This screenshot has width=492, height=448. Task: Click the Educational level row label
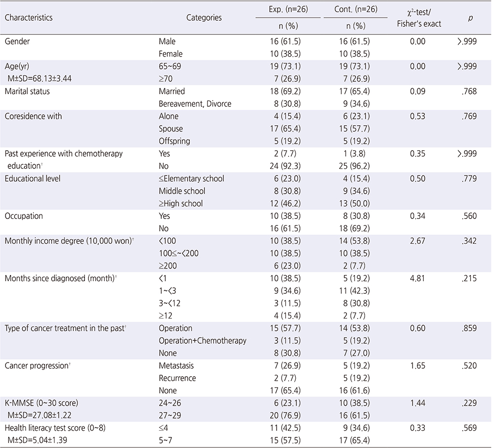pos(33,178)
